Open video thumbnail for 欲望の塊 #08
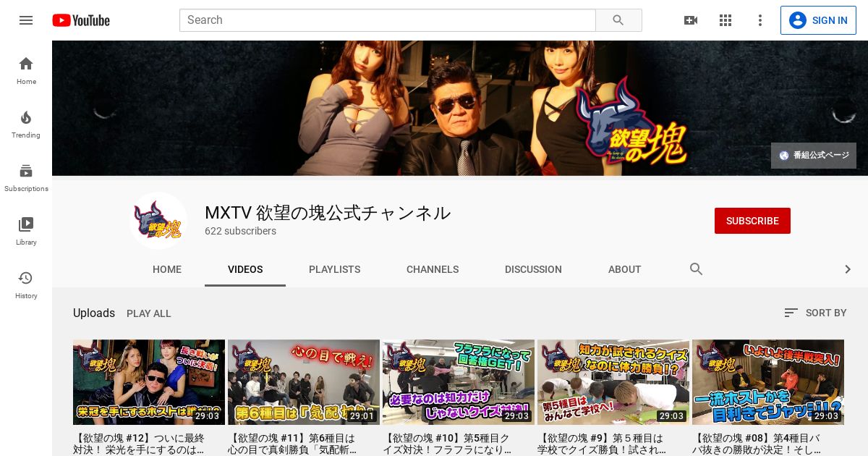868x456 pixels. coord(768,382)
